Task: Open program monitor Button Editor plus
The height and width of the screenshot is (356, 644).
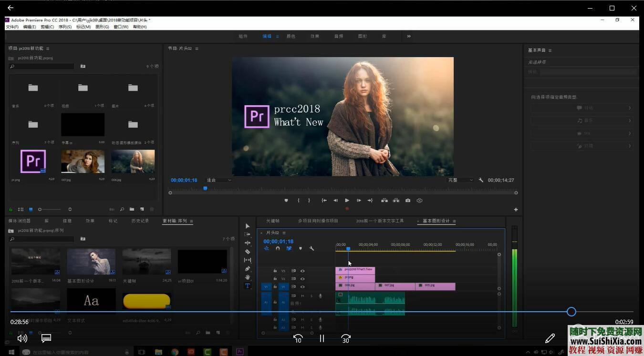Action: click(x=516, y=210)
